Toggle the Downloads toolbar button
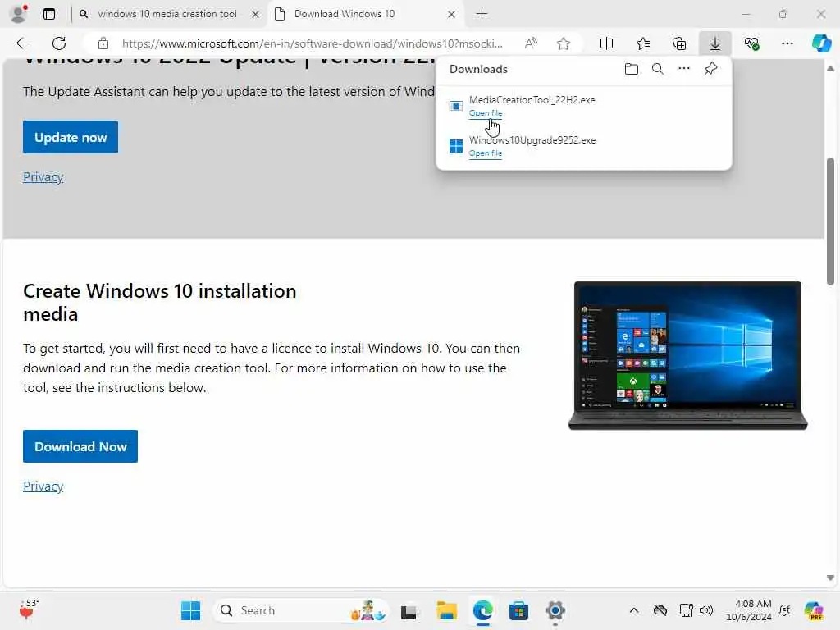This screenshot has width=840, height=630. (715, 43)
